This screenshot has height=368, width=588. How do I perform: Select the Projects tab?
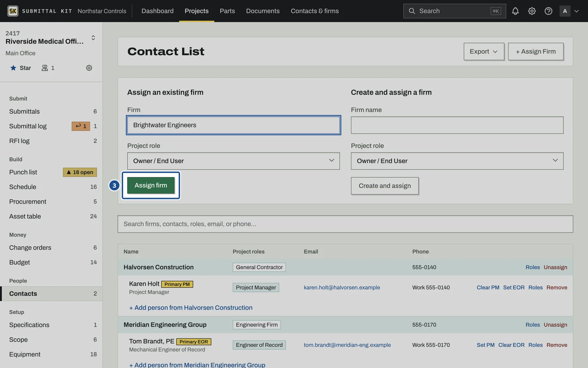pos(197,11)
